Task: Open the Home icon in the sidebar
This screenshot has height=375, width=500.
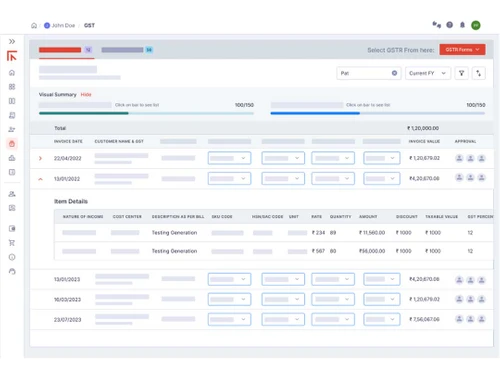Action: coord(12,73)
